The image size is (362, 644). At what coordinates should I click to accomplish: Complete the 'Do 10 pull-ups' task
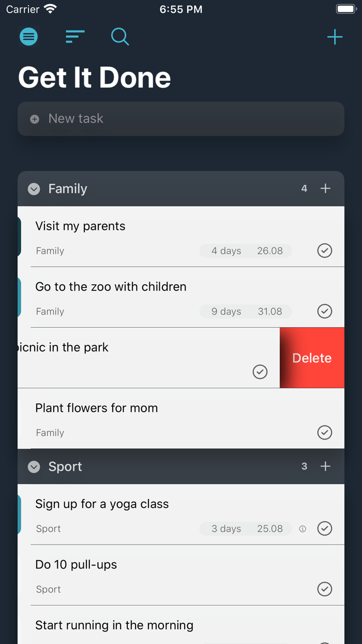tap(325, 589)
